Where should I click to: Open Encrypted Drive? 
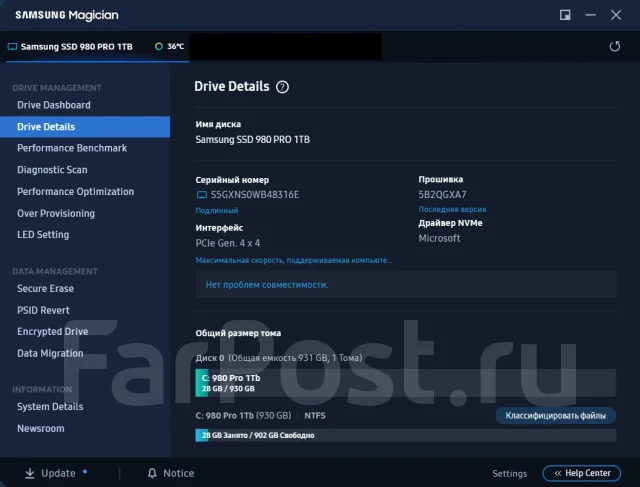tap(53, 331)
